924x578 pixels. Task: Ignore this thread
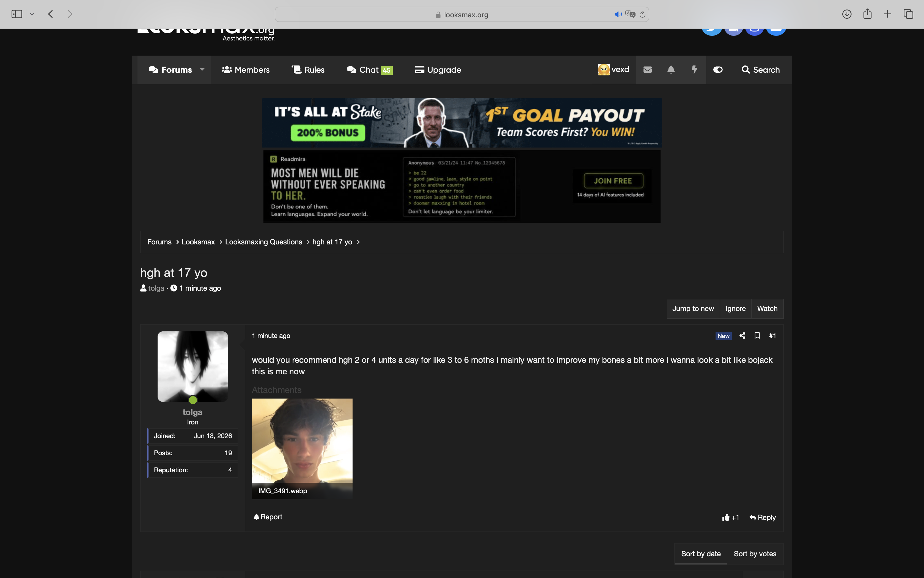coord(735,309)
